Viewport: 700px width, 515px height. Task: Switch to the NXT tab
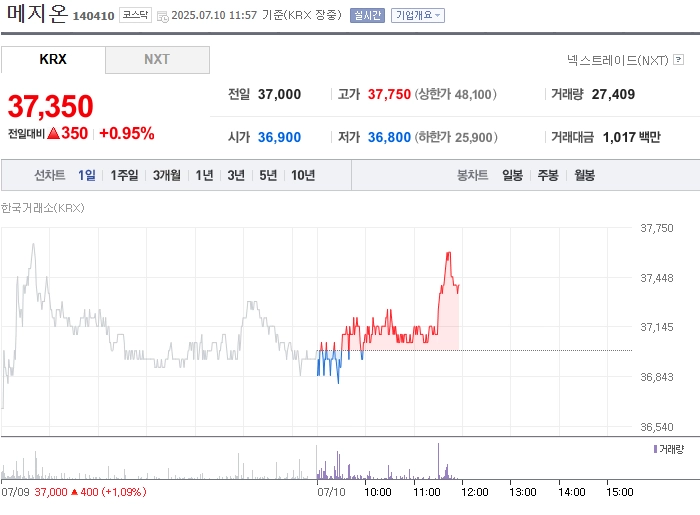point(157,59)
